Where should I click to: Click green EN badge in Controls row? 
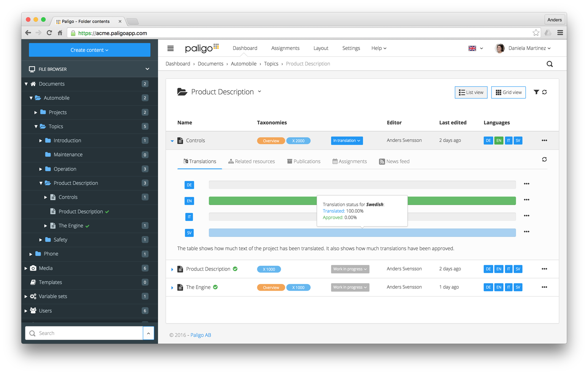click(499, 141)
